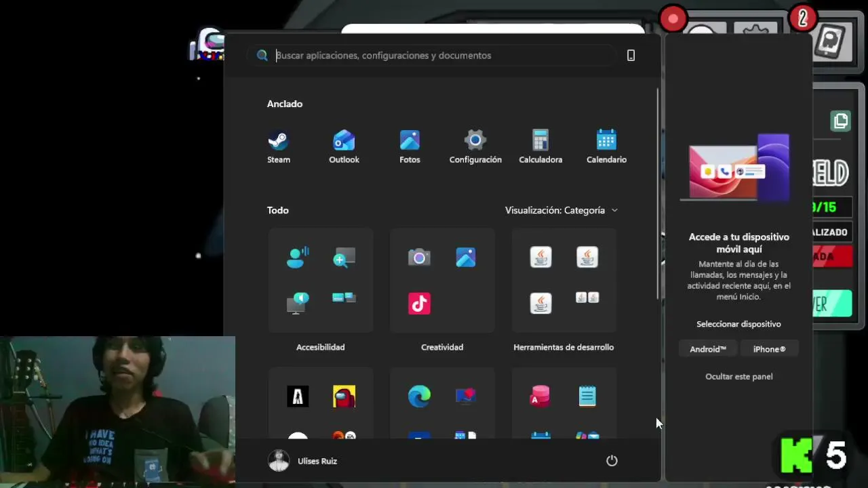Select iPhone® as the device
The height and width of the screenshot is (488, 868).
(769, 349)
